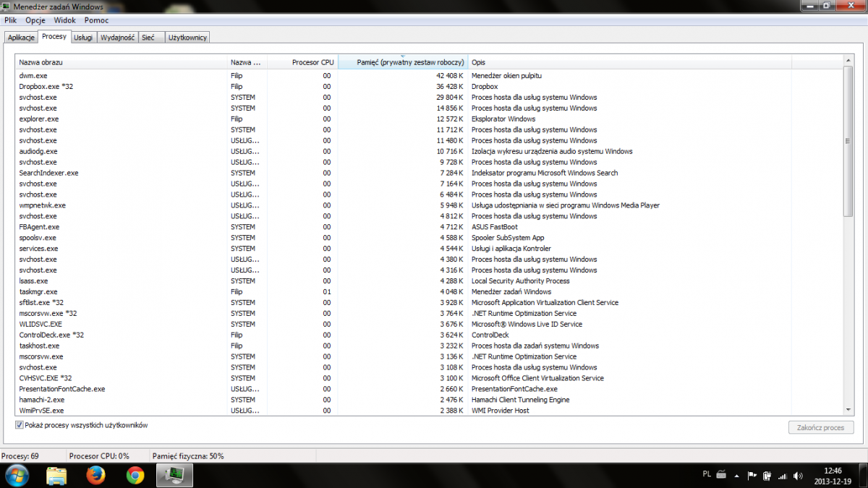
Task: Select the services.exe process
Action: [430, 249]
